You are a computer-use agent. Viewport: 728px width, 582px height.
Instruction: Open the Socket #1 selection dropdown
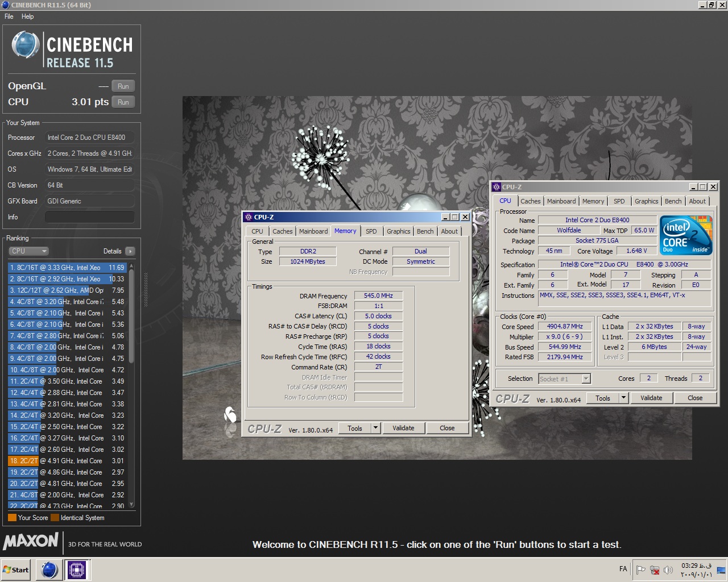click(x=565, y=379)
